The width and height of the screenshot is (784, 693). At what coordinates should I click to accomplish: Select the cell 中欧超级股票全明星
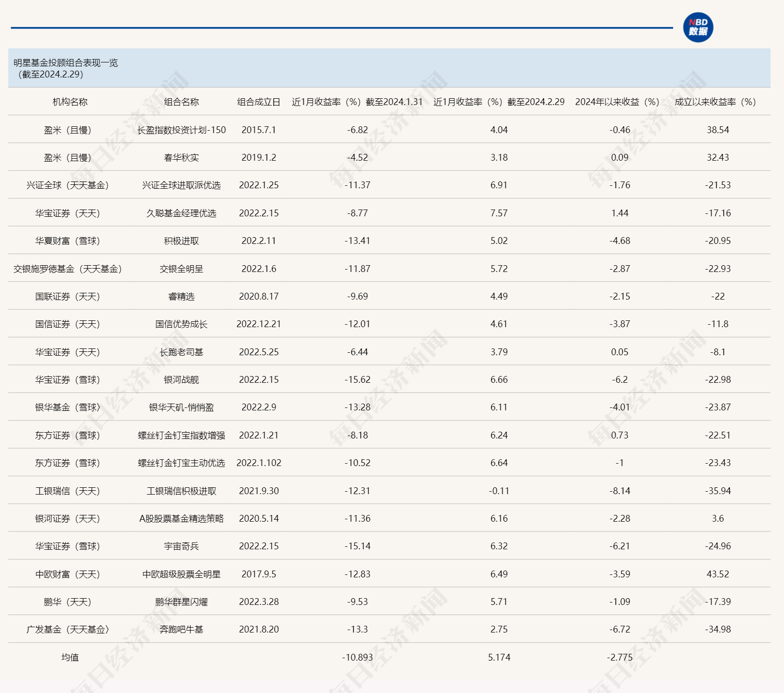tap(181, 574)
